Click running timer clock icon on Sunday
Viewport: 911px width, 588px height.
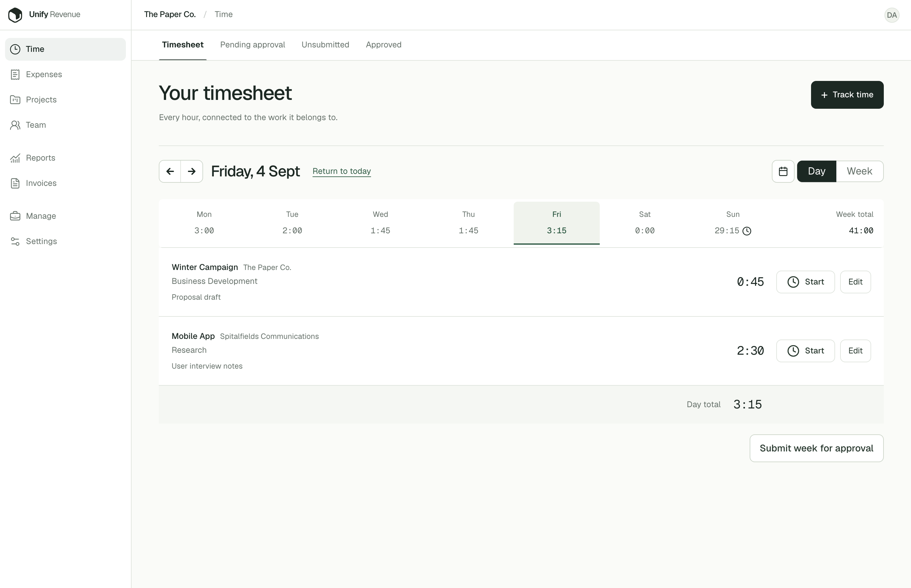tap(747, 231)
